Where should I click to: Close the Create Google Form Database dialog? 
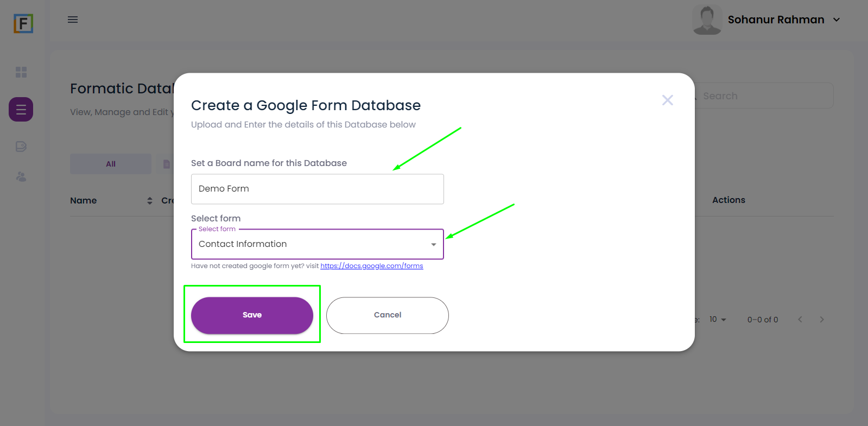[x=667, y=100]
